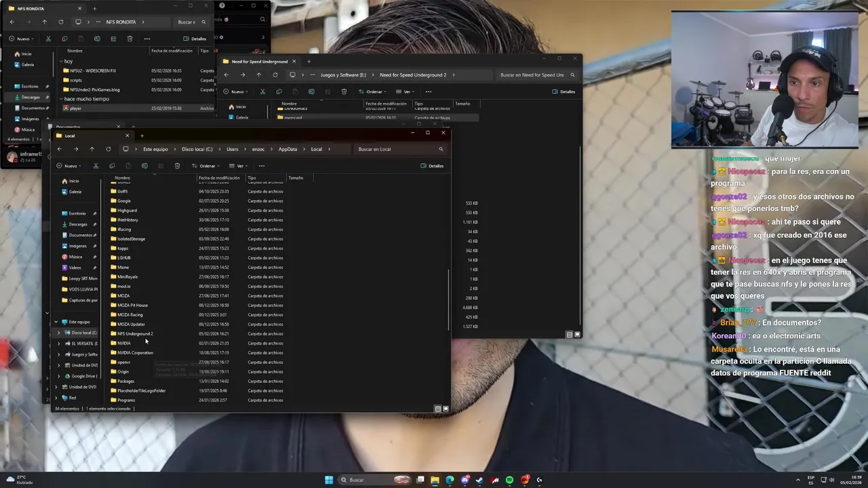The height and width of the screenshot is (488, 868).
Task: Cut selected item in Need for Speed Underground window
Action: click(x=262, y=91)
